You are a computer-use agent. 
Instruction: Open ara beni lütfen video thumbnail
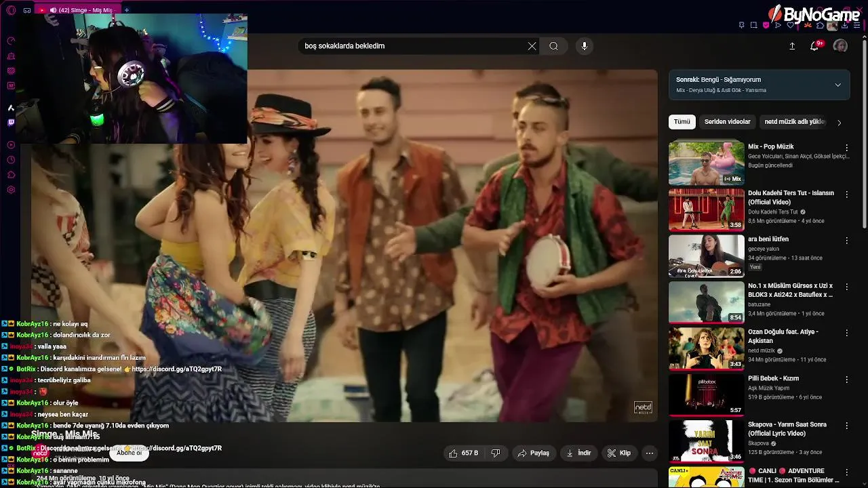(707, 256)
